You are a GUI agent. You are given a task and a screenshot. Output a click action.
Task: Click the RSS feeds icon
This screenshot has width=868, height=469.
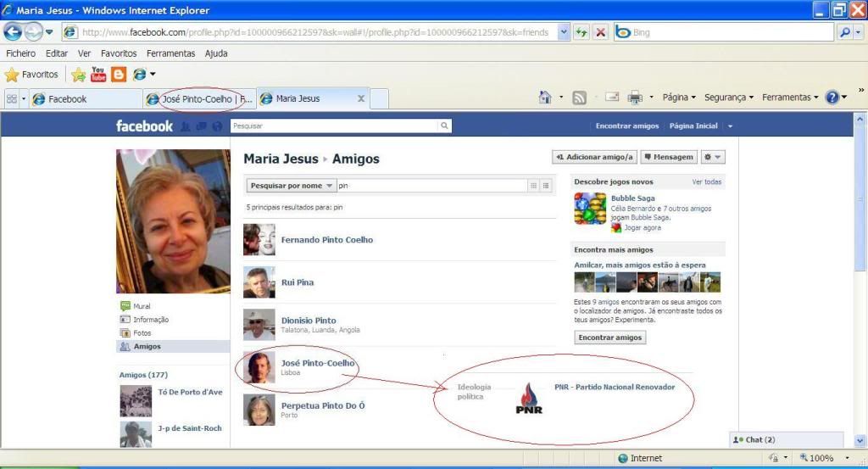click(580, 98)
